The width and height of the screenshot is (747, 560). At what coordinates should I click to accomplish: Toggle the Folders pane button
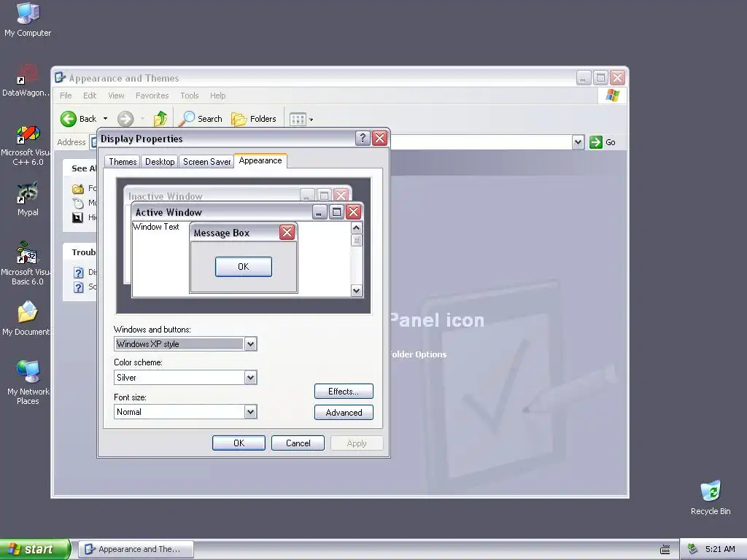tap(253, 119)
